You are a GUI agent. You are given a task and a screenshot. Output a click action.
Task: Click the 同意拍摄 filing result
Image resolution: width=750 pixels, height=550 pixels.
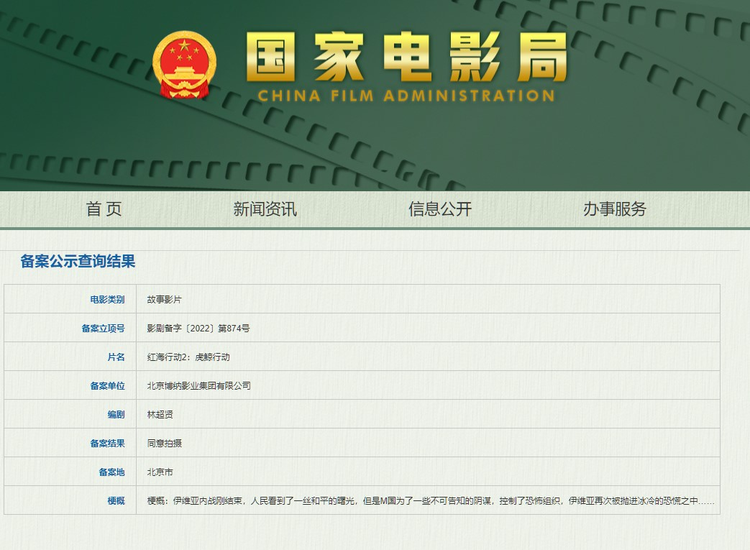(164, 443)
